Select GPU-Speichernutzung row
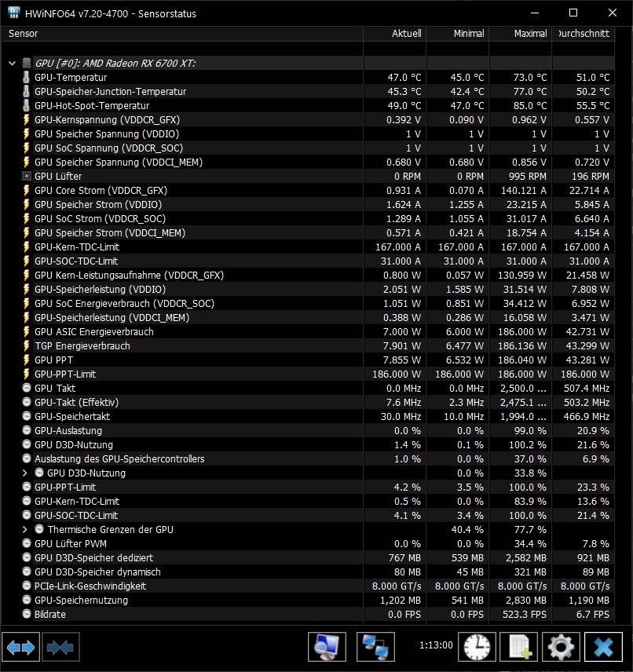The height and width of the screenshot is (672, 633). pyautogui.click(x=308, y=600)
